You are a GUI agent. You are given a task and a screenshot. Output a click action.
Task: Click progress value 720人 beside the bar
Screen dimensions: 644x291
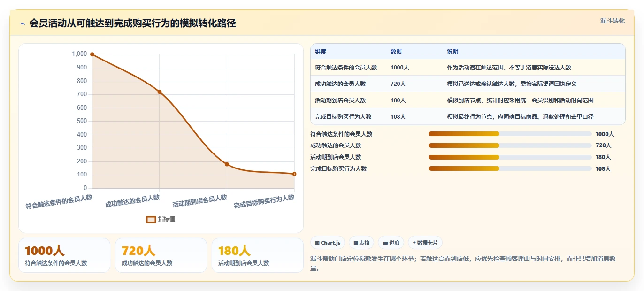(603, 145)
